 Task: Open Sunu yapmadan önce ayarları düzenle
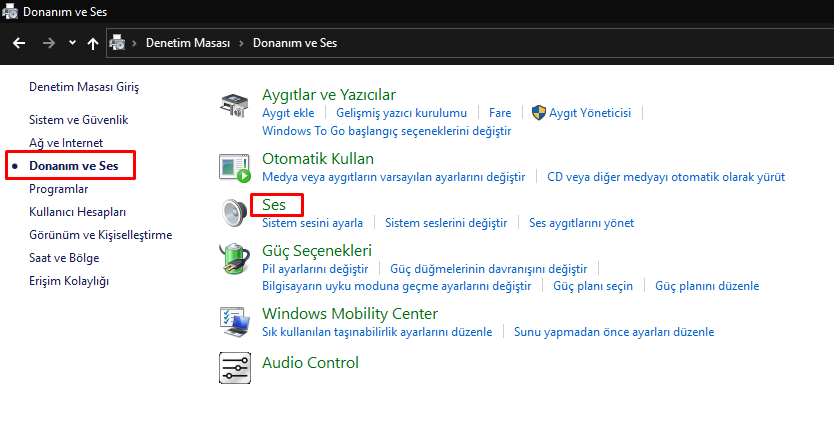pyautogui.click(x=614, y=332)
